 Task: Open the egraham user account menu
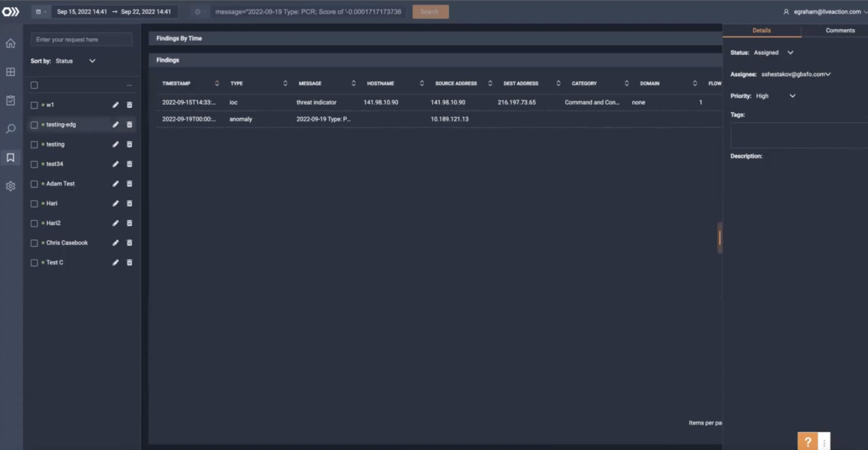coord(825,11)
